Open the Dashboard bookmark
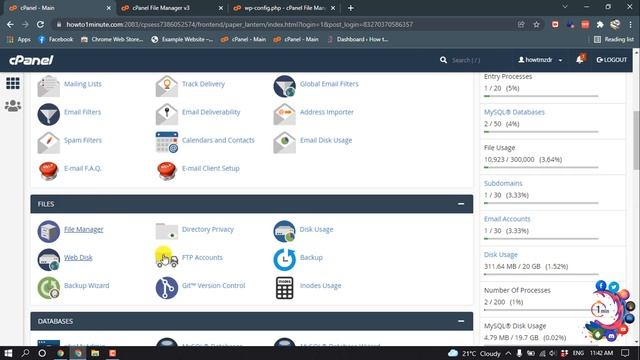The image size is (640, 360). 358,39
